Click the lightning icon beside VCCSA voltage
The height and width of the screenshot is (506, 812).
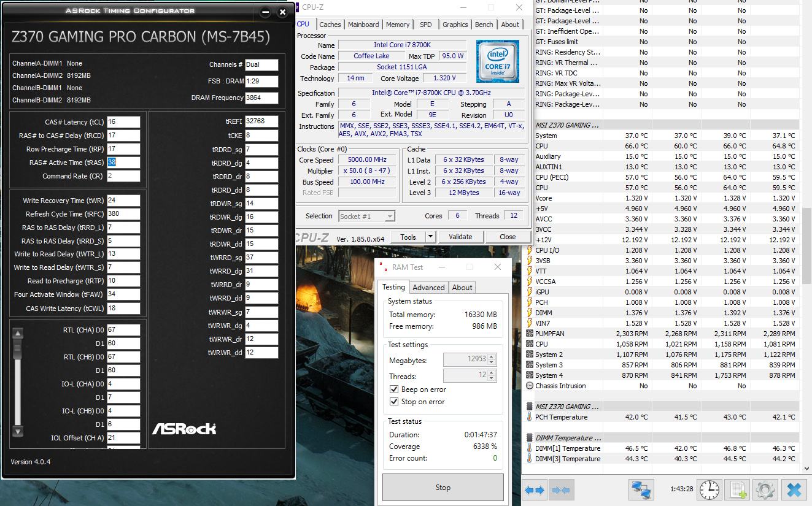tap(530, 282)
